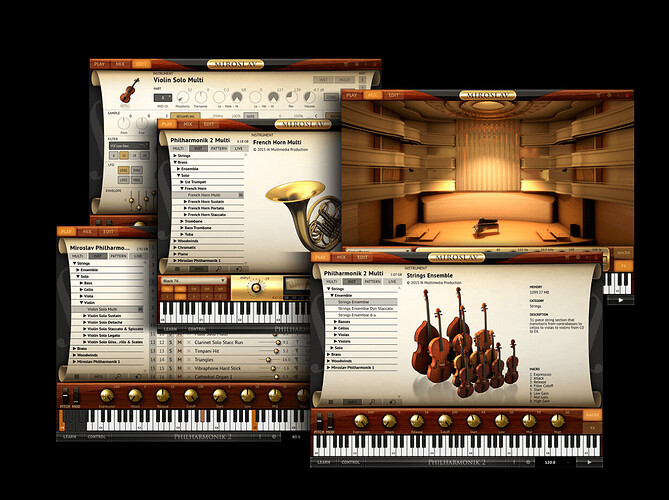
Task: Enable FREE mode in the LFO section
Action: coord(137,180)
